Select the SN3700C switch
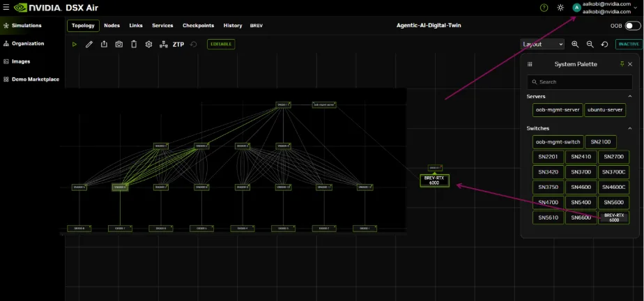 click(x=613, y=172)
